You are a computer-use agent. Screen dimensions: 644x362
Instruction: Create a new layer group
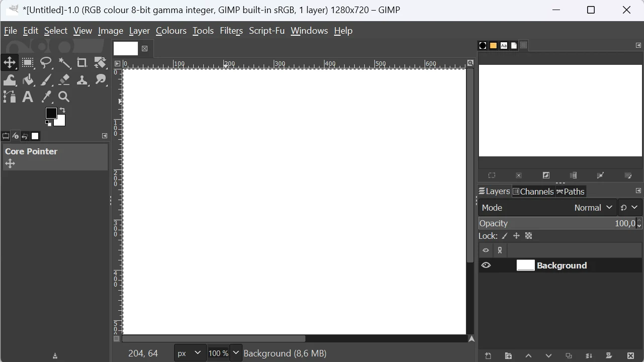(x=508, y=356)
